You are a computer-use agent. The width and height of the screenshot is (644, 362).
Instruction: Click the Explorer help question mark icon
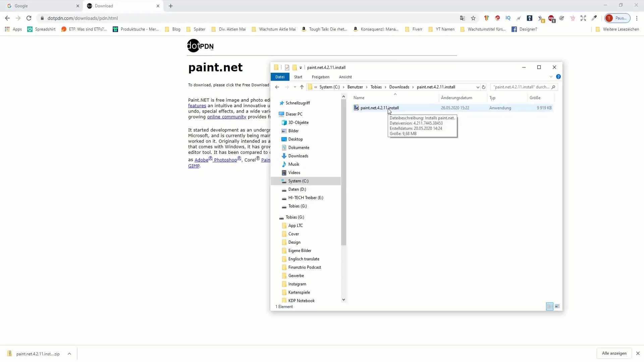pyautogui.click(x=558, y=77)
